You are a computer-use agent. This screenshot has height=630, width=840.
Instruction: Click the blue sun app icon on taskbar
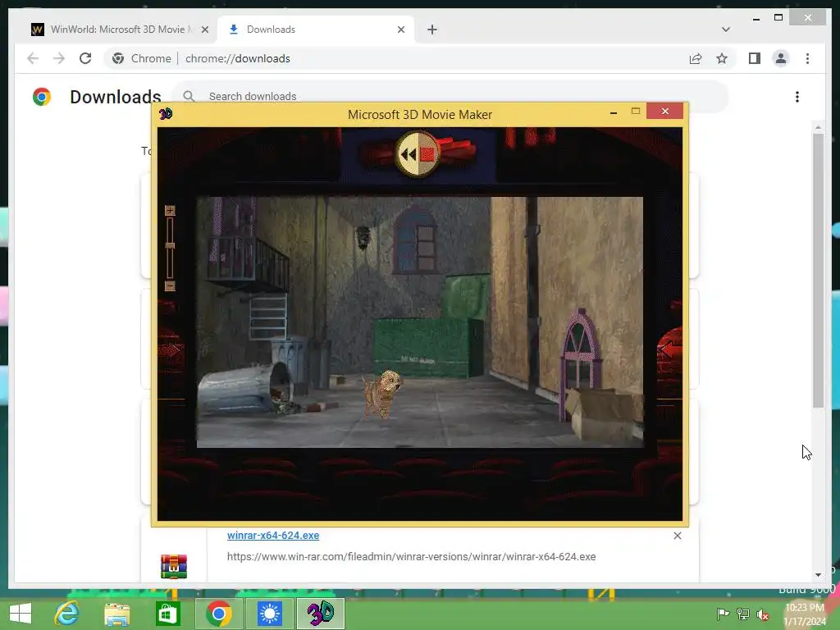[x=269, y=614]
